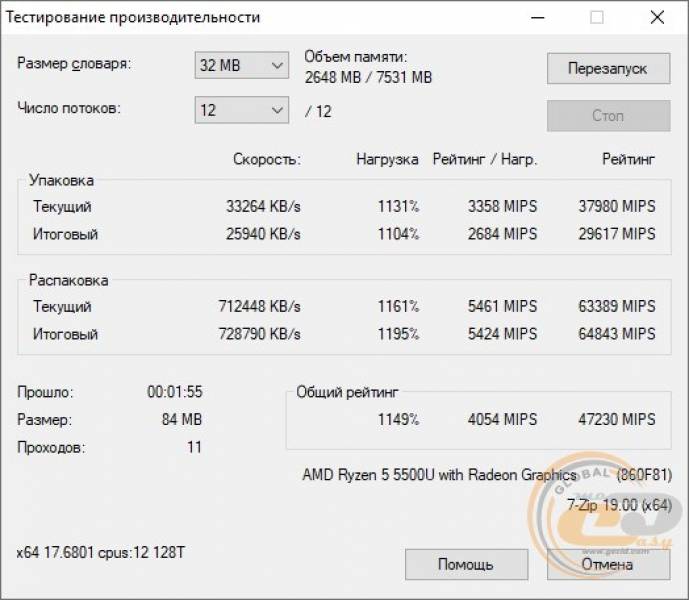Click the Распаковка group label
689x600 pixels.
[69, 280]
